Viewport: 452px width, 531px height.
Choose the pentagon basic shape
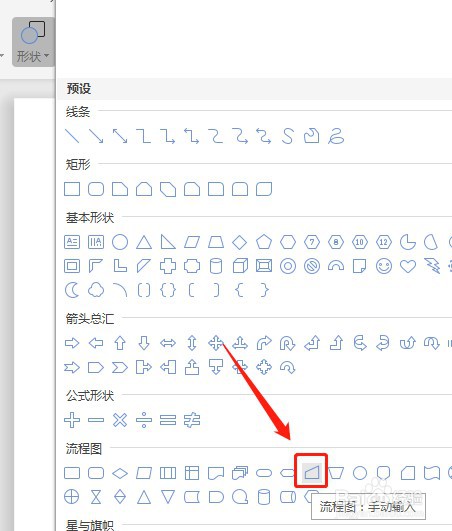[264, 242]
